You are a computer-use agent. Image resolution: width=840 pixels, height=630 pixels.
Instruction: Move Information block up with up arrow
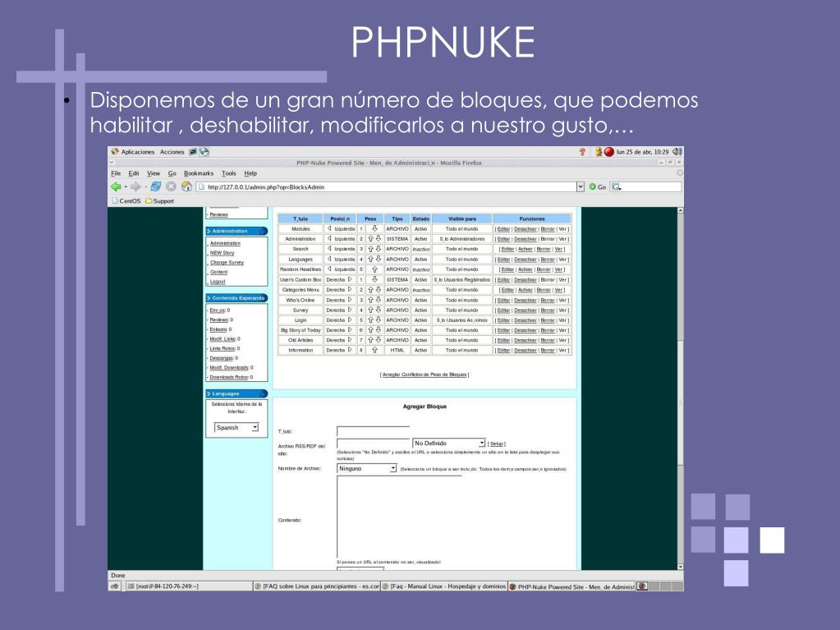pos(374,351)
